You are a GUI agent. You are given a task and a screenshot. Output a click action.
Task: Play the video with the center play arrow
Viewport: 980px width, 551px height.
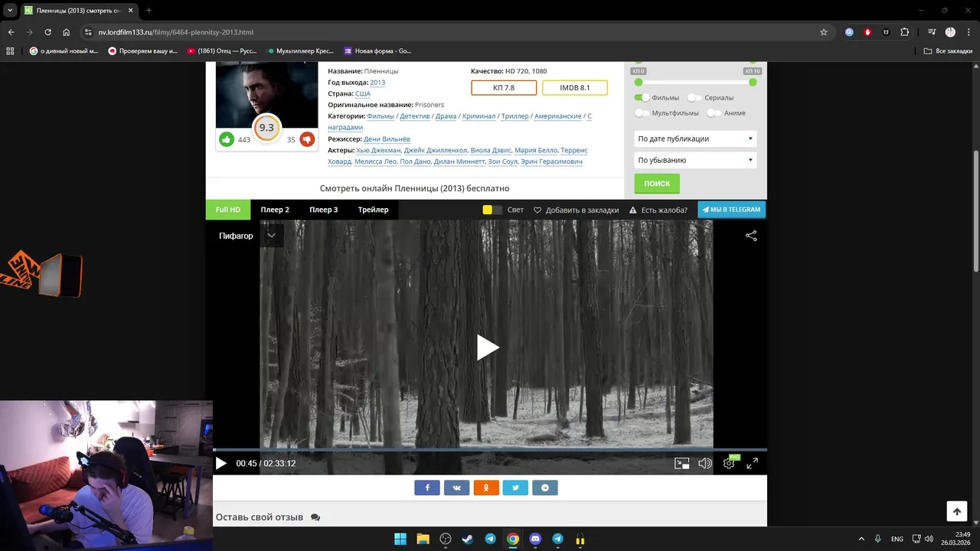(488, 347)
